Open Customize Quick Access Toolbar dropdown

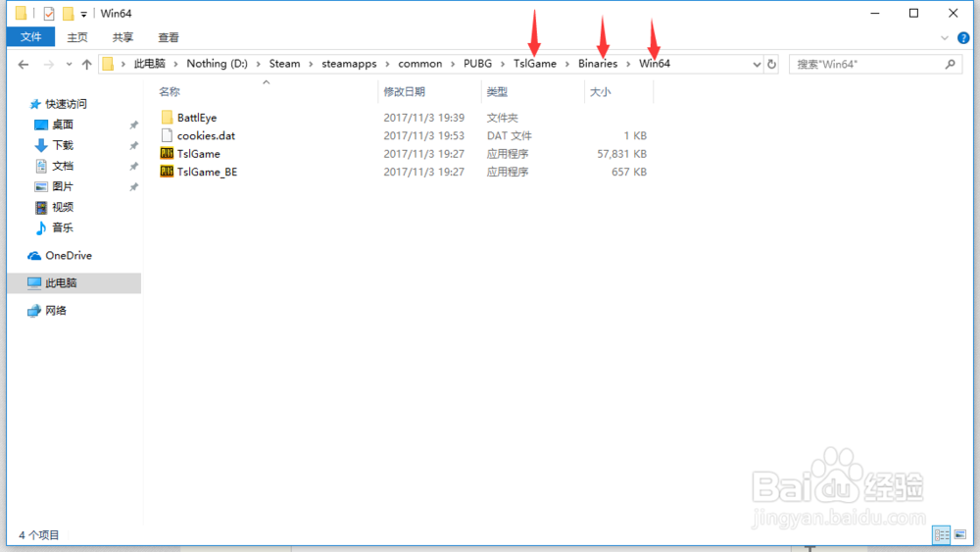coord(83,14)
